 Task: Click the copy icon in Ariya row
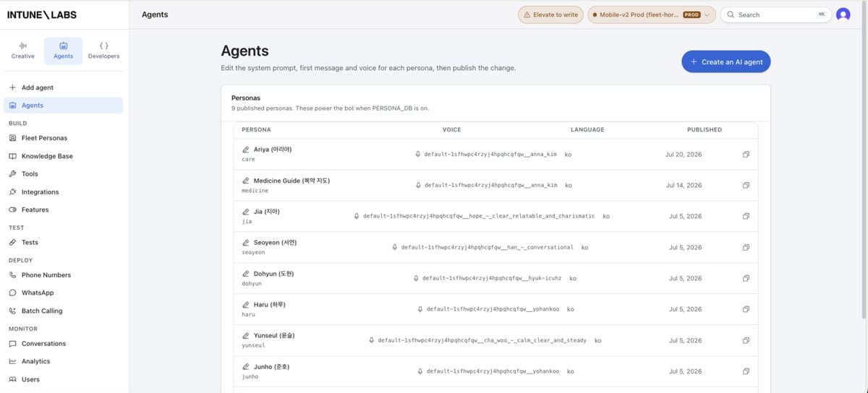(746, 155)
